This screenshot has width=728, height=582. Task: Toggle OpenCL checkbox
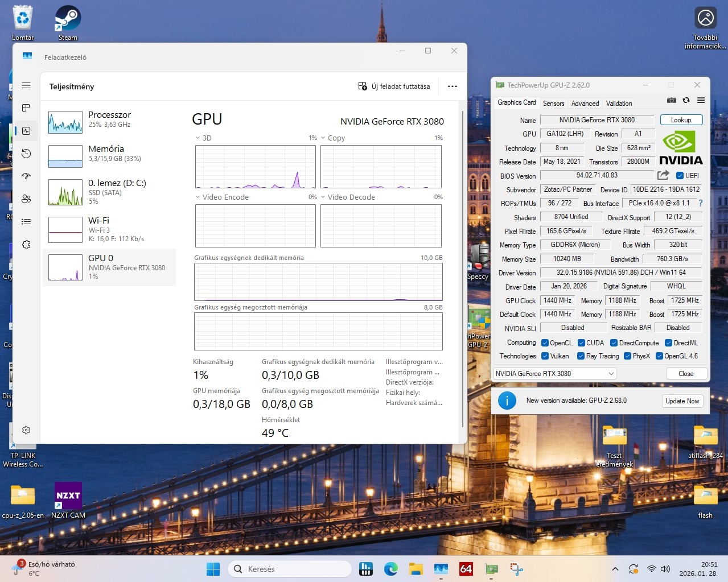tap(545, 343)
